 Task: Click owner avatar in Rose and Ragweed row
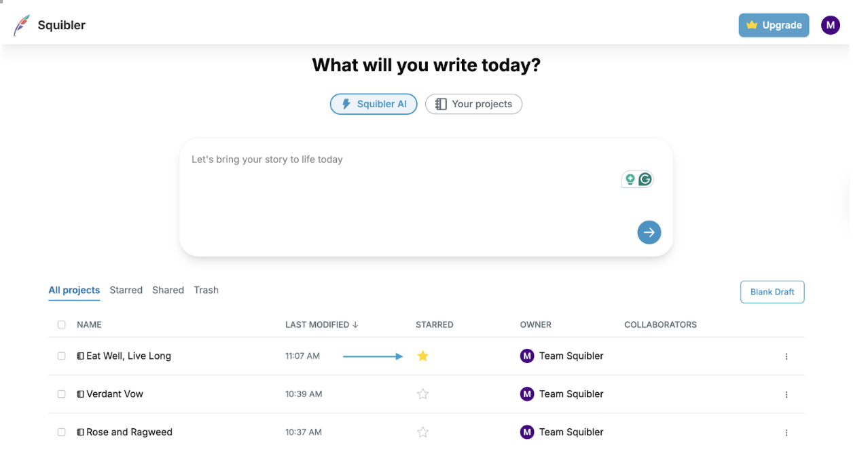pos(527,432)
